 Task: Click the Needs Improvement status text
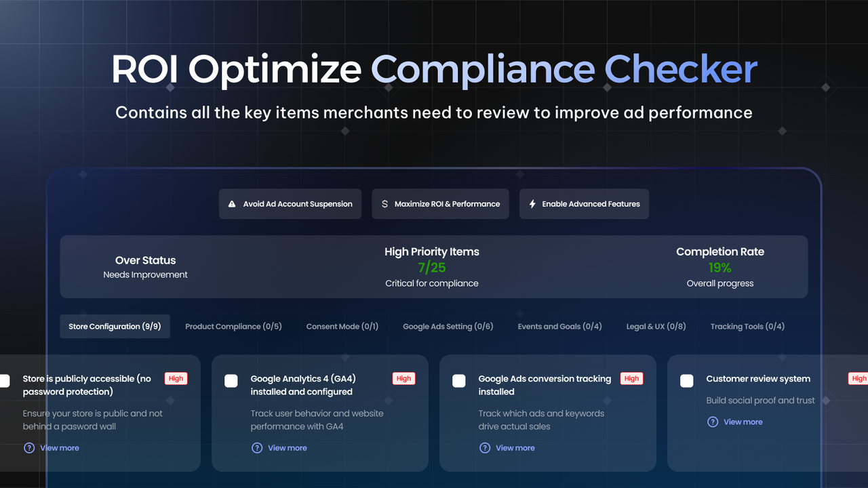coord(146,274)
